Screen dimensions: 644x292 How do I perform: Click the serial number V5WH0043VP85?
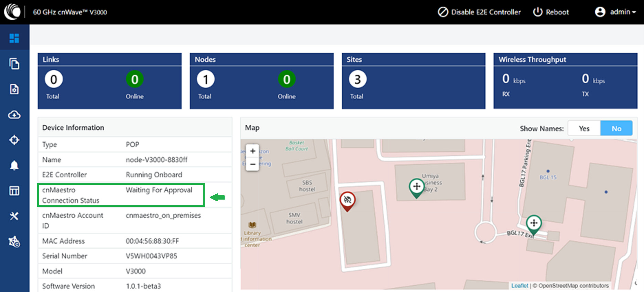(151, 256)
